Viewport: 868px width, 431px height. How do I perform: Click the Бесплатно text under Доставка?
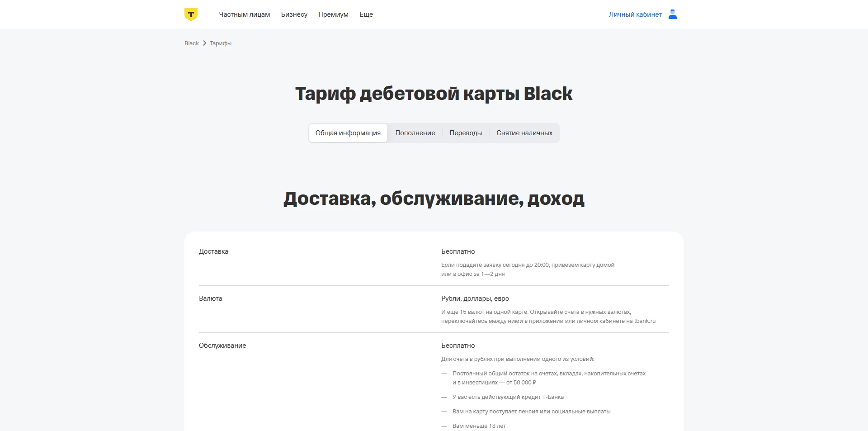458,251
